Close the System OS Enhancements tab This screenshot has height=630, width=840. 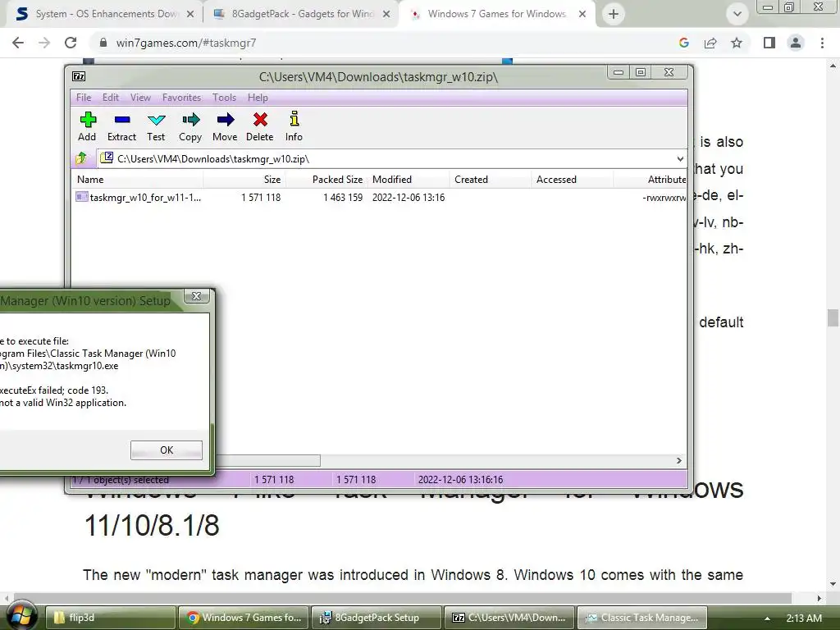(x=190, y=14)
